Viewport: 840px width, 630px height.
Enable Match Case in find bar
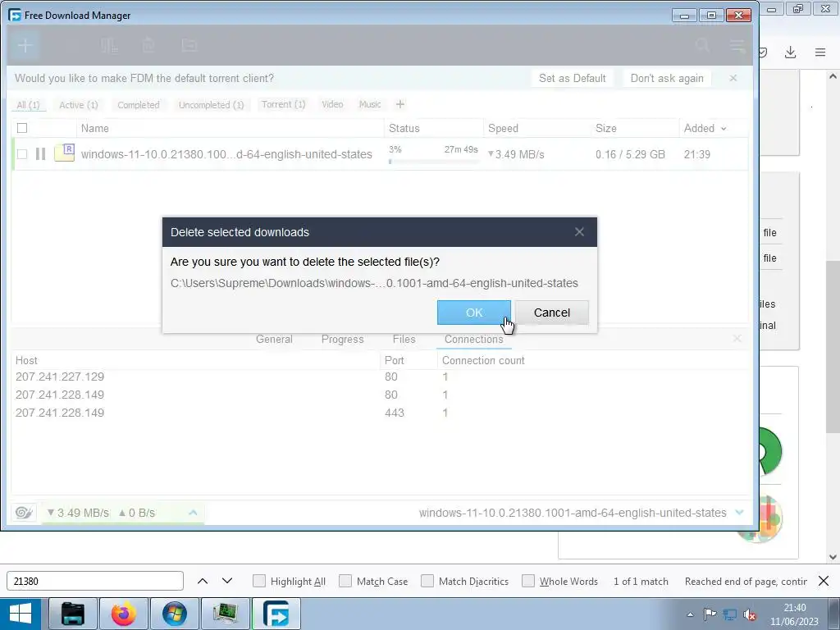click(x=345, y=581)
